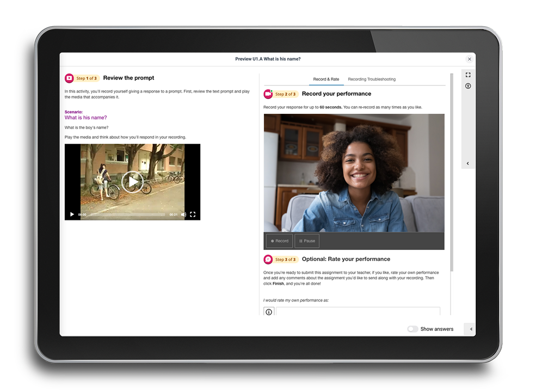Click the Step 2 of 3 microphone badge
Screen dimensions: 536x392
(268, 94)
